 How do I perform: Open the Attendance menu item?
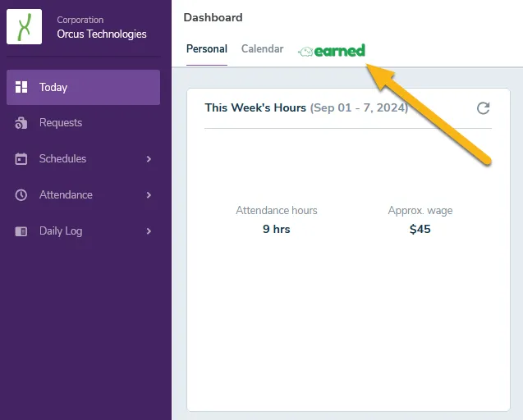(x=83, y=195)
